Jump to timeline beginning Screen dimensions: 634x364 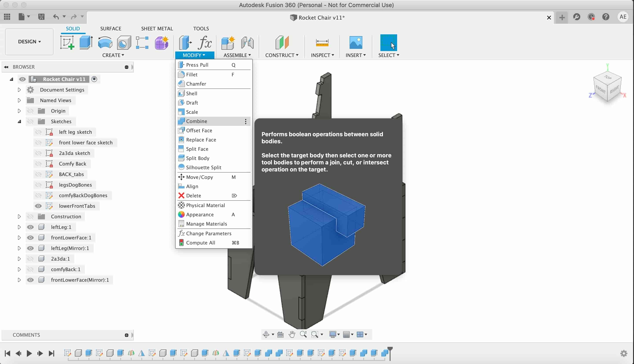coord(7,353)
